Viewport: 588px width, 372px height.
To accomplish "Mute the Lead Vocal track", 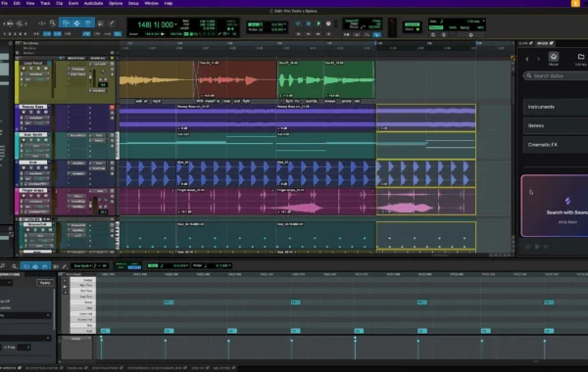I will 46,69.
